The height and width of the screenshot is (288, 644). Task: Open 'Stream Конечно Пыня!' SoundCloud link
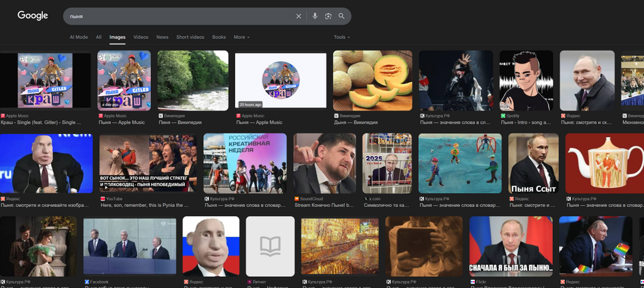click(x=324, y=205)
